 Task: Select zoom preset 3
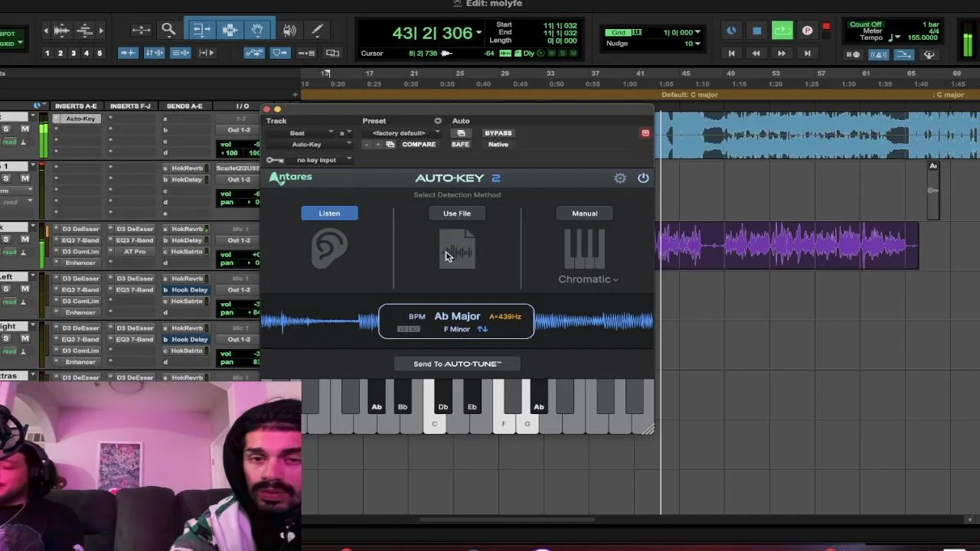click(x=73, y=53)
